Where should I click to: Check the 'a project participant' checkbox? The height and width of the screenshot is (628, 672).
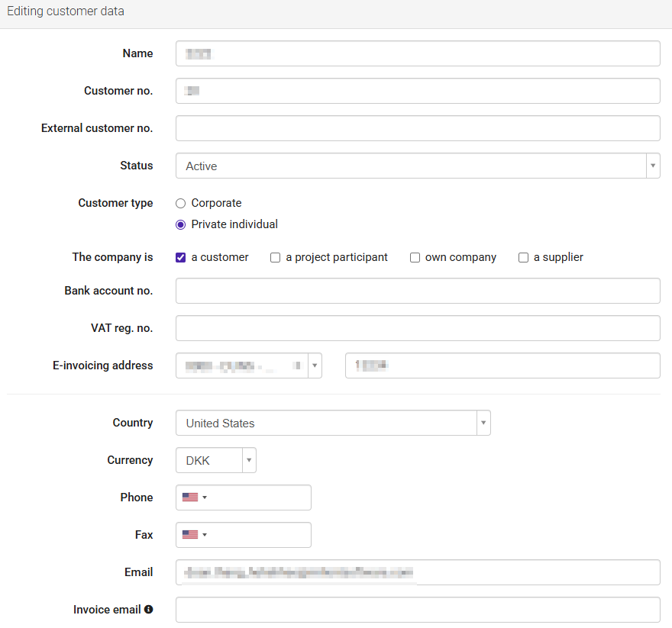pyautogui.click(x=275, y=257)
